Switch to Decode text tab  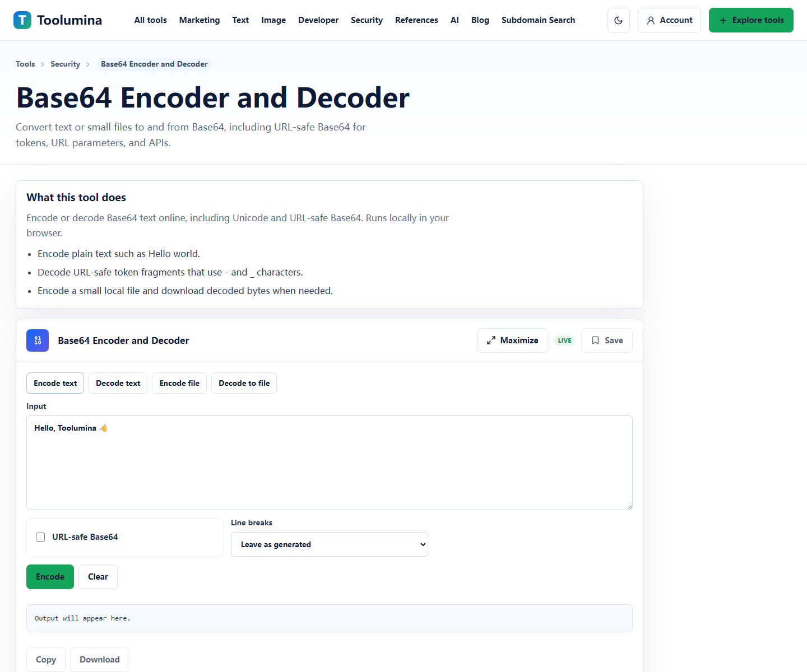[118, 383]
